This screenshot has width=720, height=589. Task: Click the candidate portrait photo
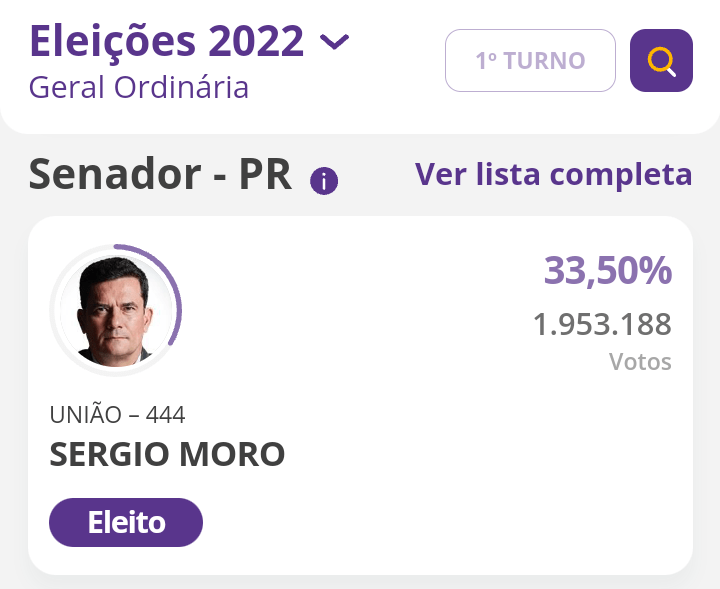[114, 312]
